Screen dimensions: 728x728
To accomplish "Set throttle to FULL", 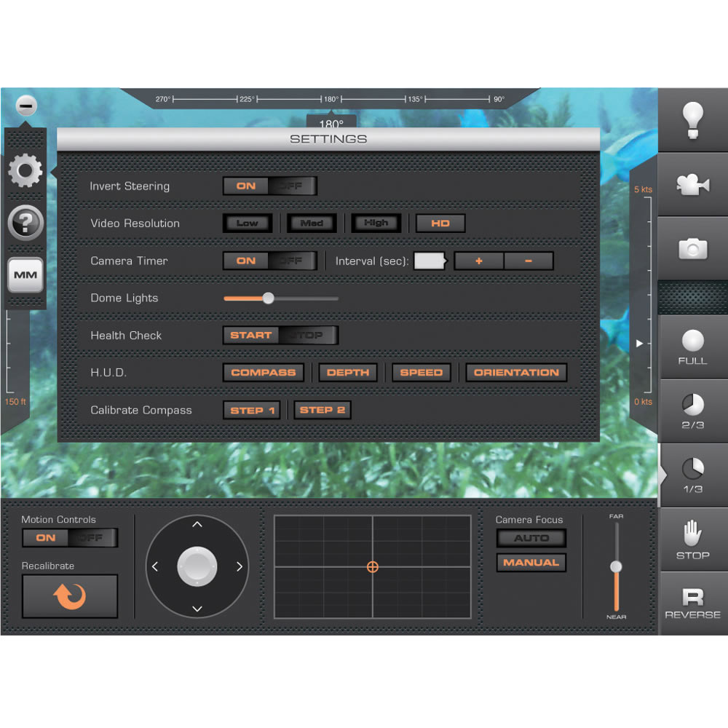I will click(692, 347).
